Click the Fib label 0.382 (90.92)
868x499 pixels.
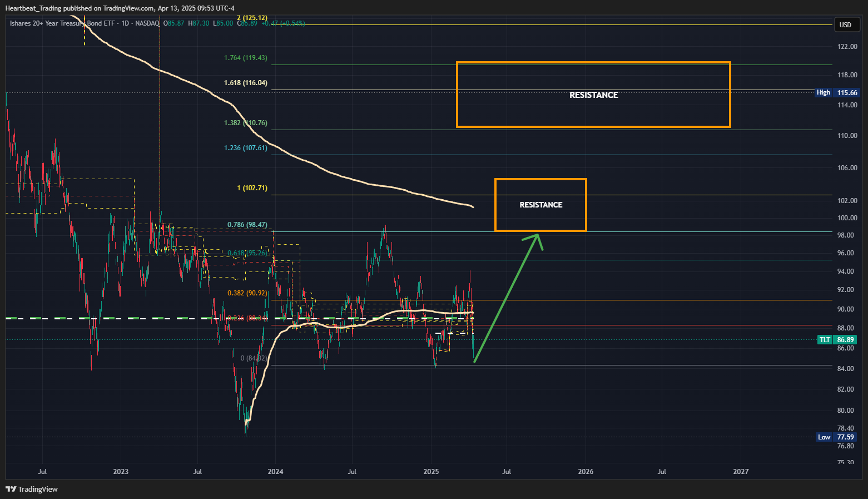[x=247, y=293]
